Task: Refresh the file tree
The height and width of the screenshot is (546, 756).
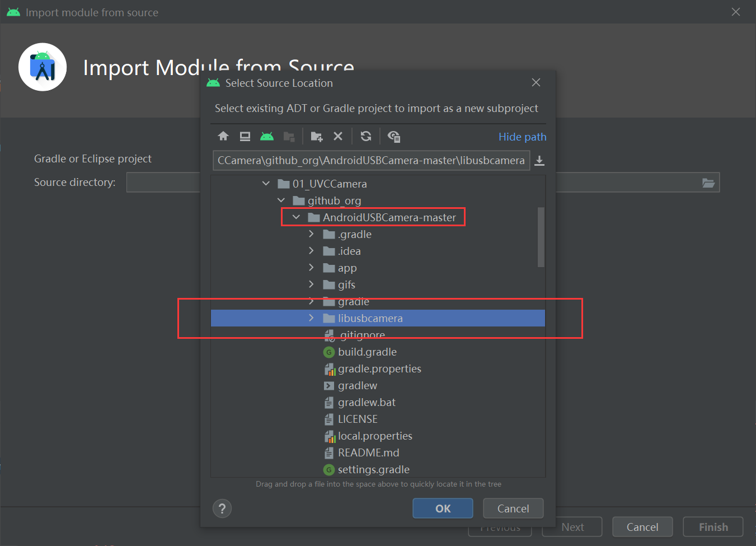Action: tap(366, 136)
